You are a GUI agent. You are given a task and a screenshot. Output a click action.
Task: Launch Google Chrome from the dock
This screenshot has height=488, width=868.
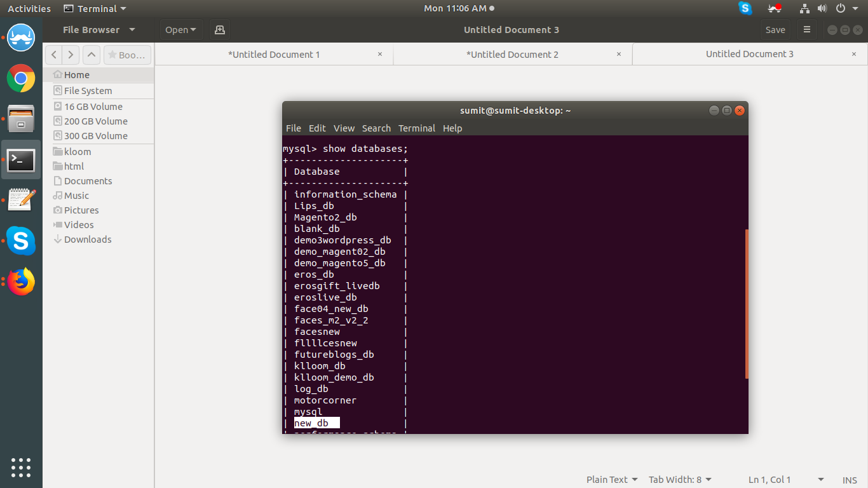click(21, 78)
